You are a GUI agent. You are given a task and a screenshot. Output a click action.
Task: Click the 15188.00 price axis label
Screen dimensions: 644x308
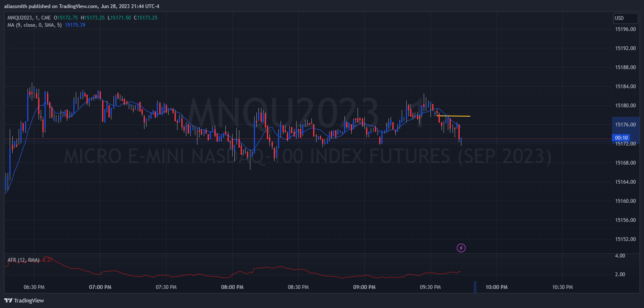click(625, 67)
